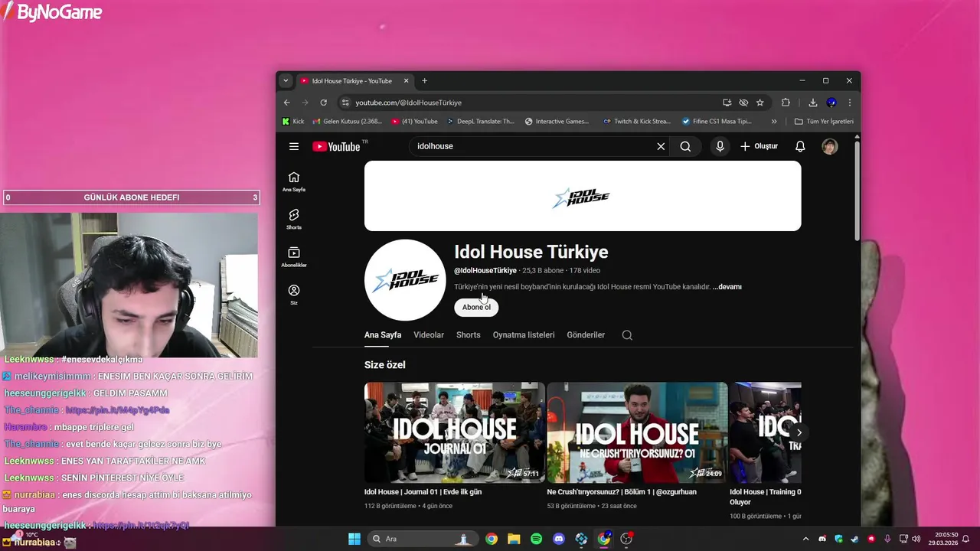Open Discord from the taskbar
The image size is (980, 551).
point(559,539)
